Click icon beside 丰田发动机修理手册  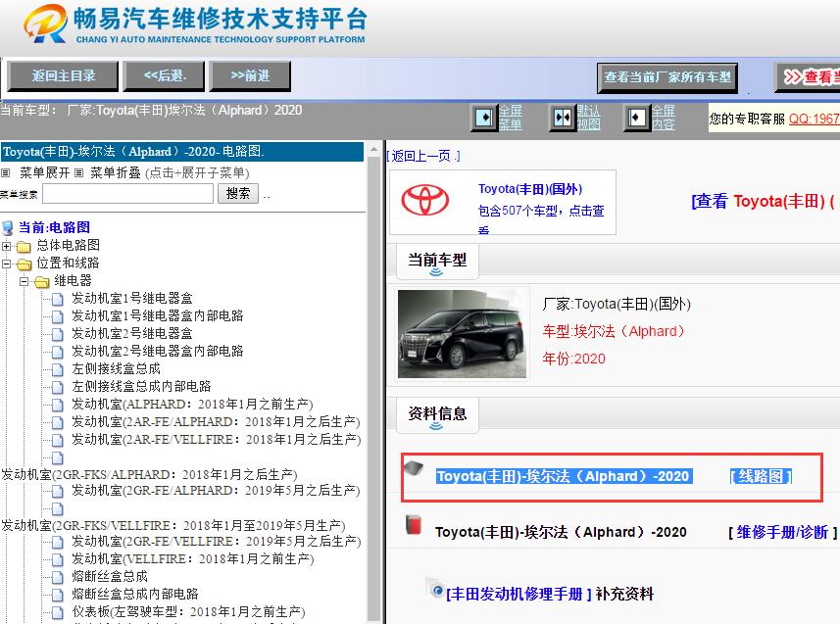(x=436, y=589)
